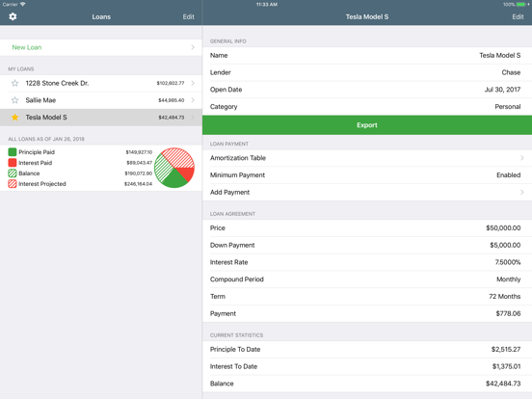Tap the Principle Paid green swatch
This screenshot has width=532, height=399.
coord(13,152)
